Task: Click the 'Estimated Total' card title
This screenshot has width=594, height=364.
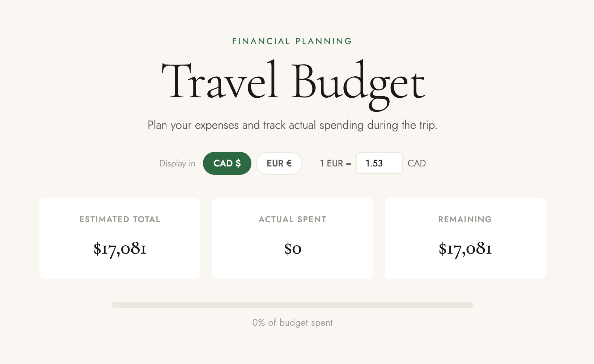Action: 120,219
